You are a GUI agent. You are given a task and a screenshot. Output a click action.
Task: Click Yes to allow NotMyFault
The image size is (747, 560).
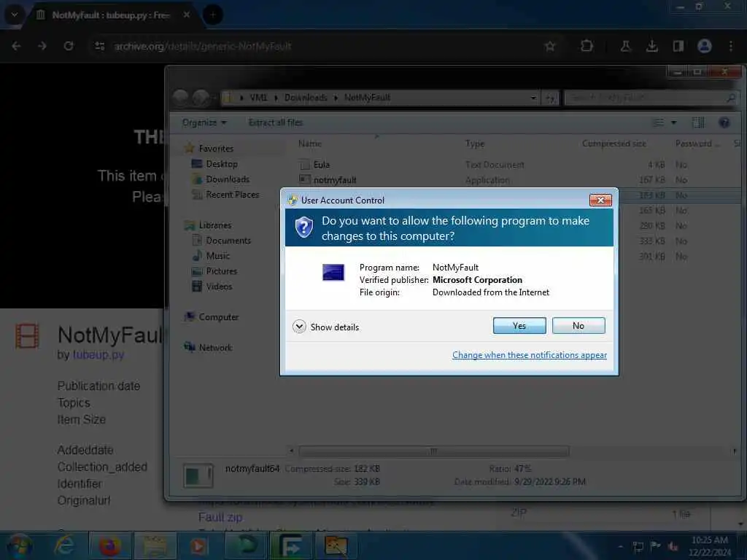pyautogui.click(x=519, y=326)
